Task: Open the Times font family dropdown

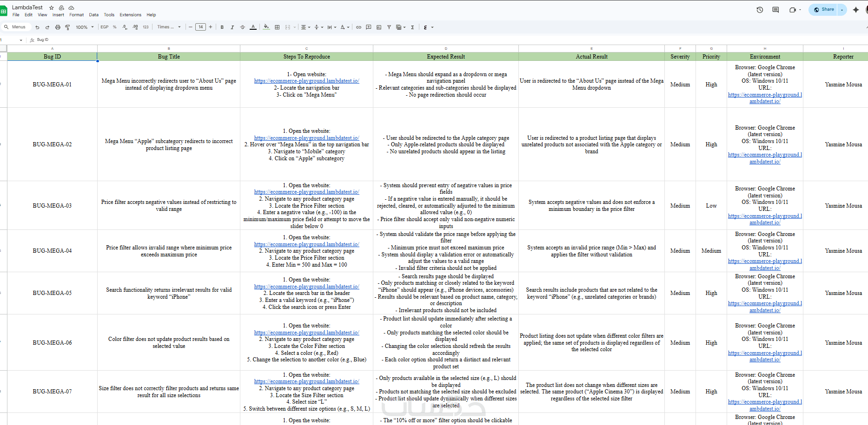Action: click(169, 27)
